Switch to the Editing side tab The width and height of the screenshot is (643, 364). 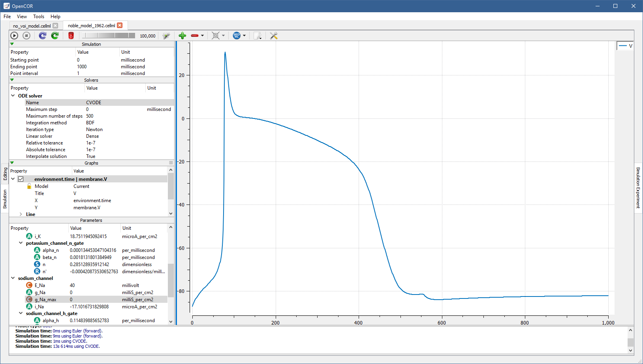[5, 174]
